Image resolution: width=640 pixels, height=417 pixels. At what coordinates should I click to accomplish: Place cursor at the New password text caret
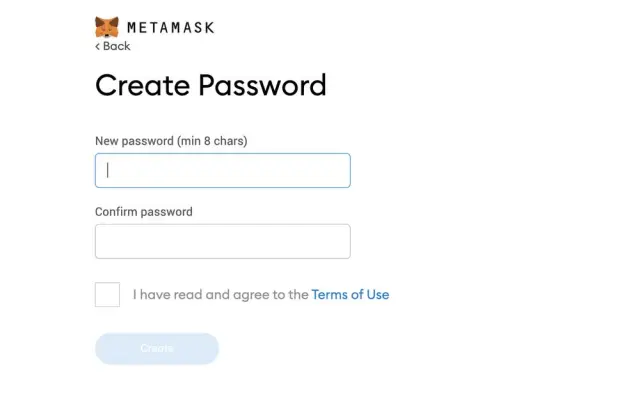pyautogui.click(x=108, y=170)
